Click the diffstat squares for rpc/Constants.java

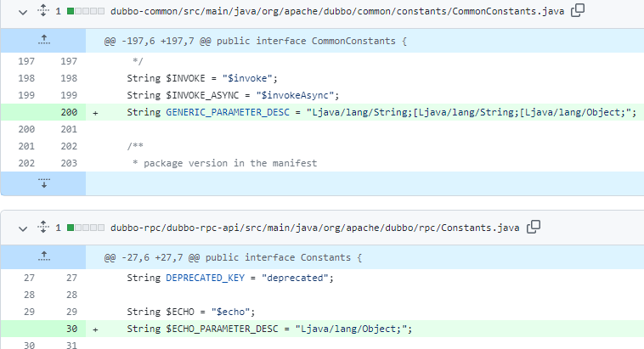86,228
